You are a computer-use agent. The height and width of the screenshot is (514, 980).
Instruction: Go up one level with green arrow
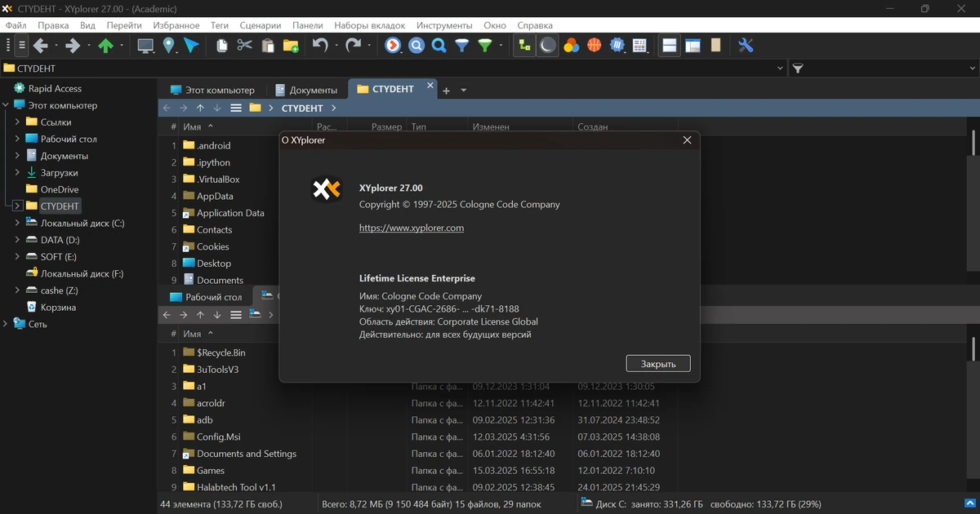[105, 46]
